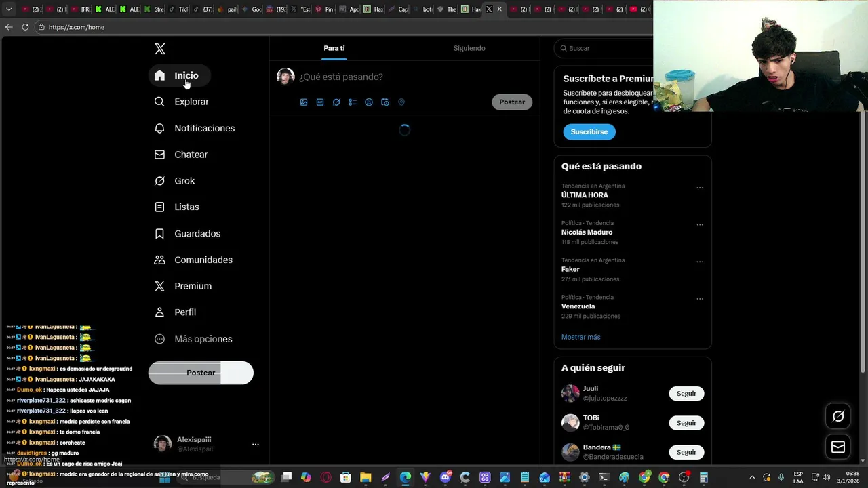Image resolution: width=868 pixels, height=488 pixels.
Task: Click the search magnifier icon
Action: click(x=564, y=49)
